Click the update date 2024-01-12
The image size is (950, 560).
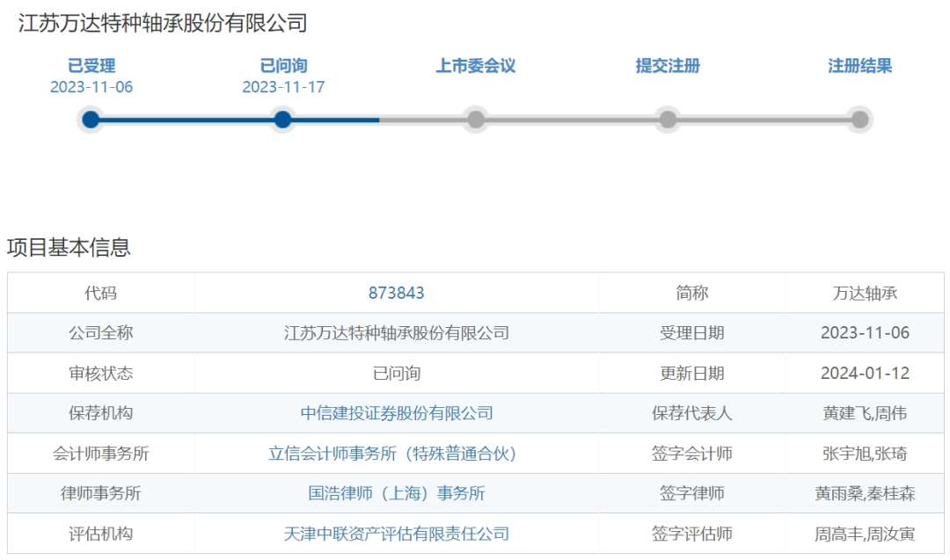(x=865, y=373)
